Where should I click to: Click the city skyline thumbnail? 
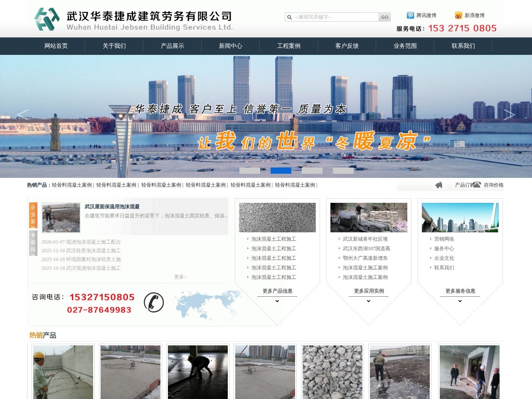(x=460, y=217)
